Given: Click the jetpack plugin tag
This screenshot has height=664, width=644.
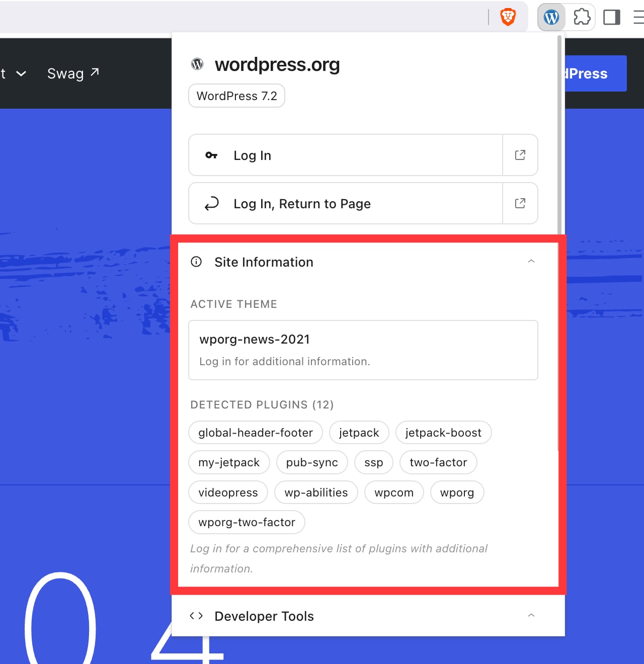Looking at the screenshot, I should pos(359,433).
